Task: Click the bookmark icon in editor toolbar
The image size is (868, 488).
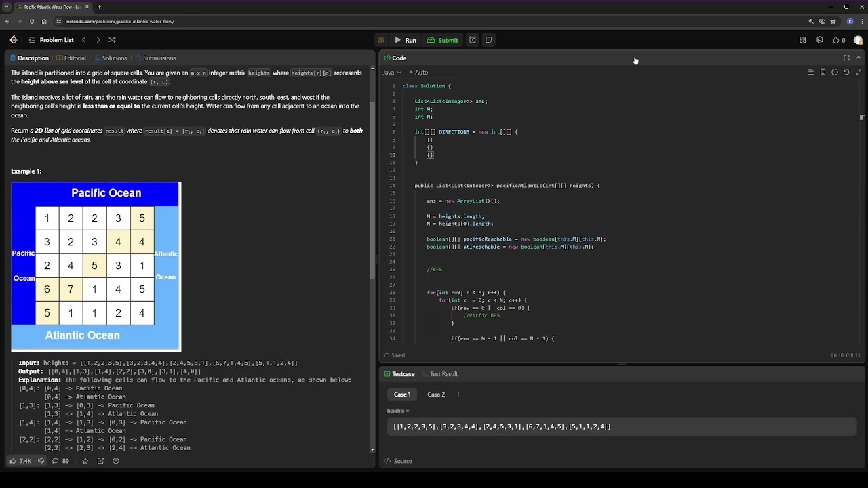Action: [823, 72]
